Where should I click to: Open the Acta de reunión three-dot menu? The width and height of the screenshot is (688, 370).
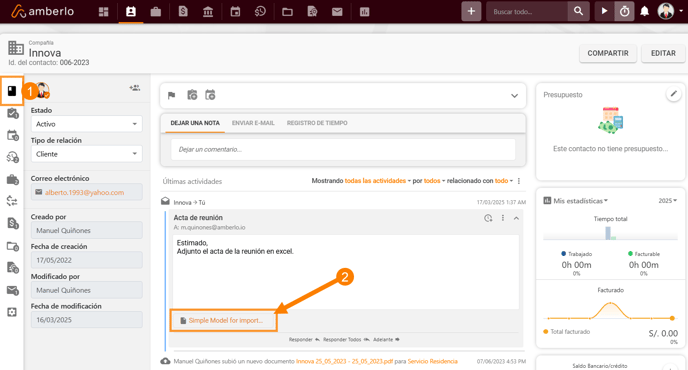point(503,218)
